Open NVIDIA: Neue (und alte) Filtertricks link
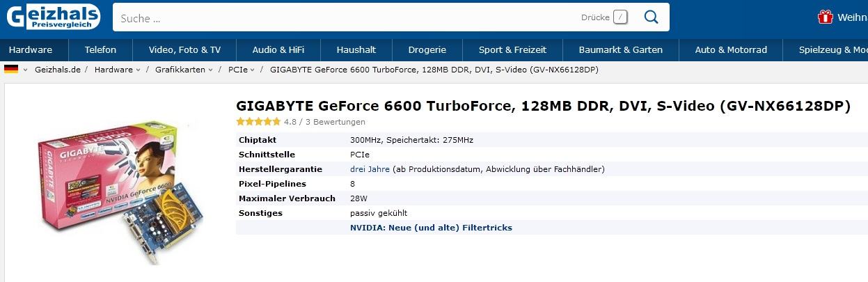868x282 pixels. [x=431, y=228]
